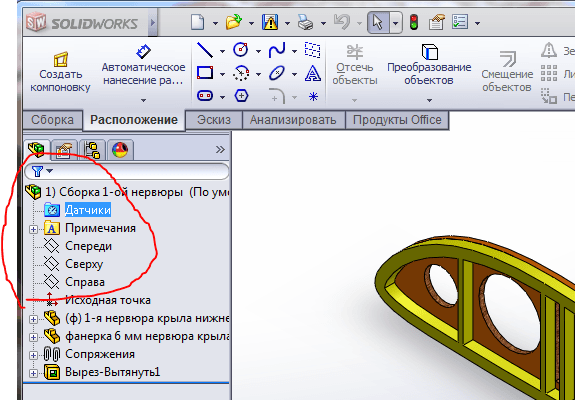Activate the sketch Text tool
575x400 pixels.
(313, 73)
